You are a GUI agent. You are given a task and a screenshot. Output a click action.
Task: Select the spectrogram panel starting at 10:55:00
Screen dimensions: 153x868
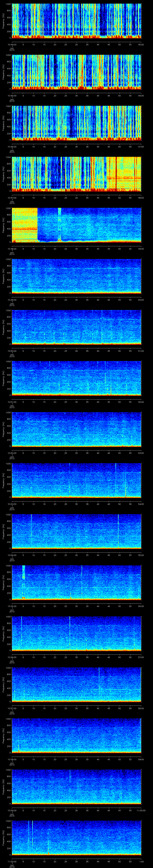[76, 583]
